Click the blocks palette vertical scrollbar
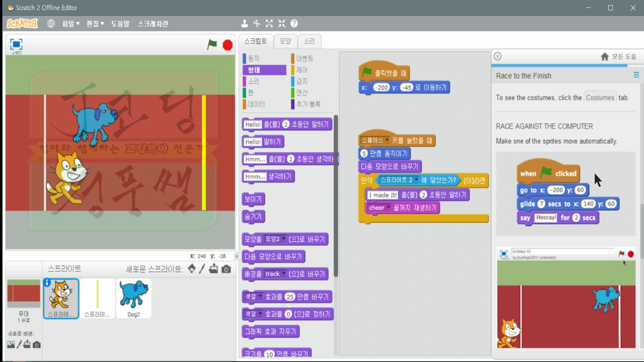This screenshot has height=362, width=644. [336, 196]
